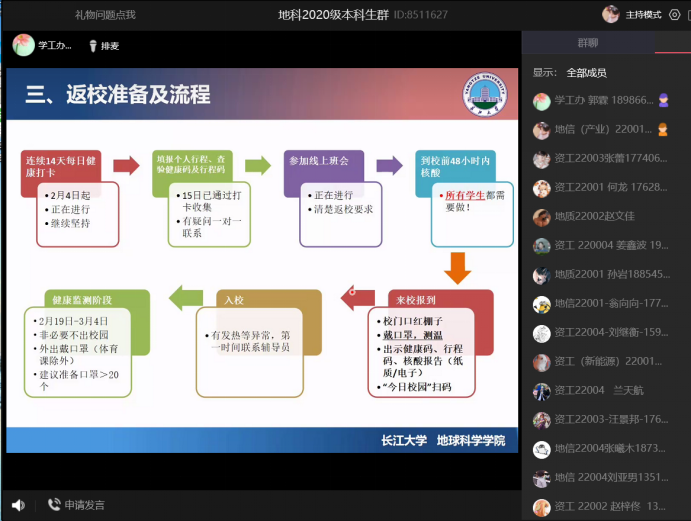Viewport: 691px width, 521px height.
Task: Open 学工办 presenter avatar
Action: (x=23, y=45)
